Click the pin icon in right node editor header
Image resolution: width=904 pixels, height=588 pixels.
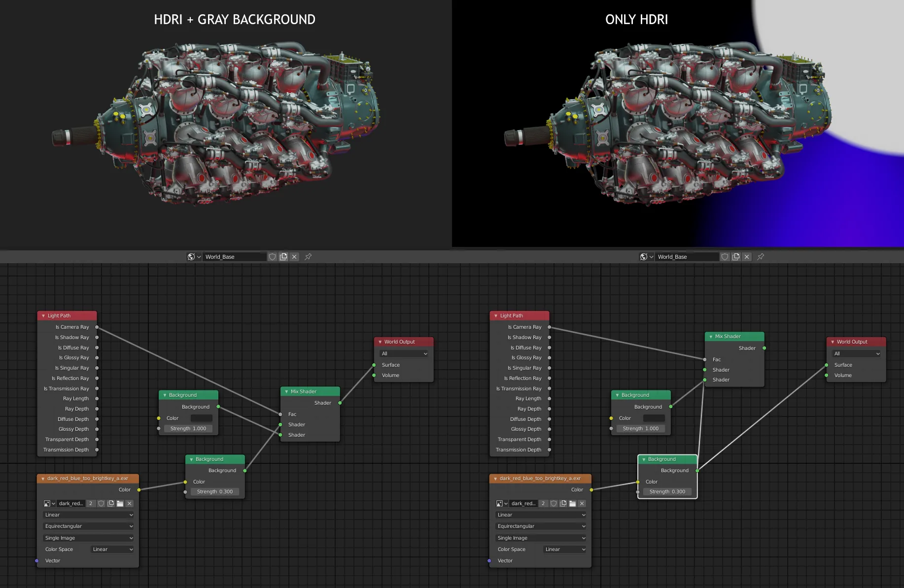[761, 257]
